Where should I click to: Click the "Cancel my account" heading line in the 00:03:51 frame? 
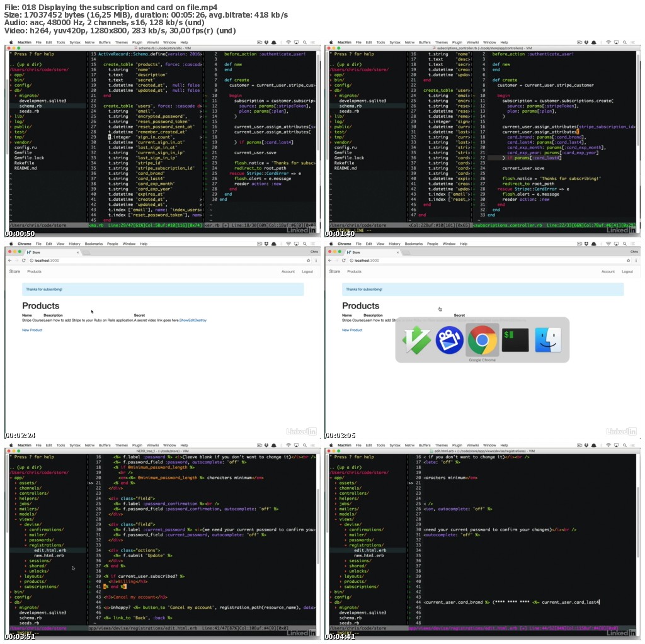tap(135, 597)
